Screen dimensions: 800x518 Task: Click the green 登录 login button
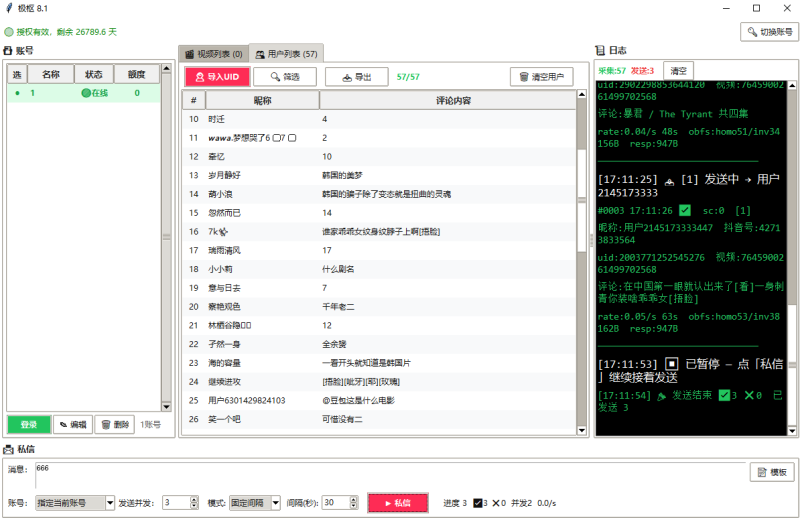click(29, 424)
